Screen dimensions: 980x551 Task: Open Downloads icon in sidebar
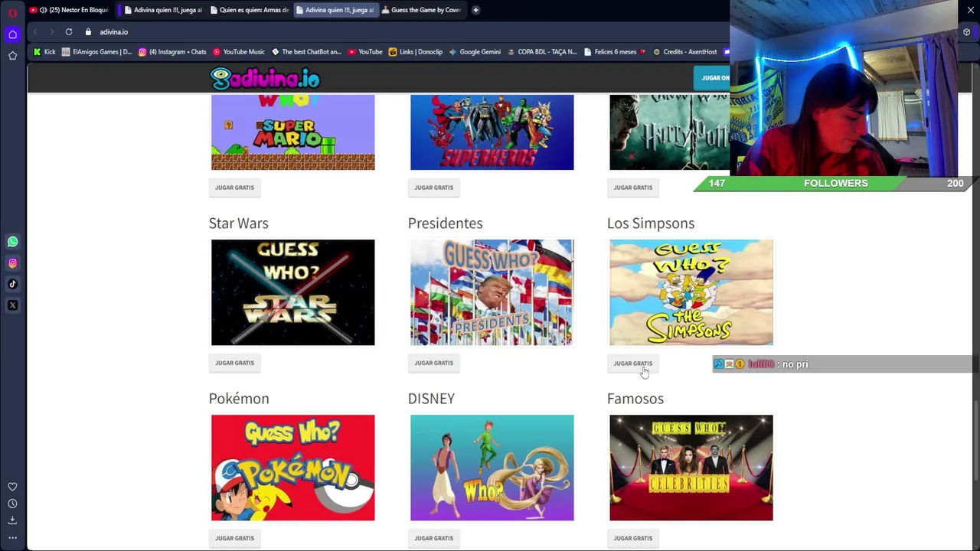(12, 520)
